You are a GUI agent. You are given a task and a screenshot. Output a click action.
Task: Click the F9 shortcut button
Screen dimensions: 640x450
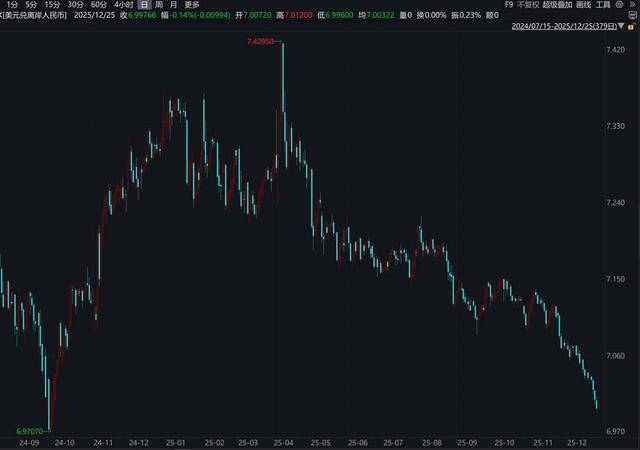tap(509, 5)
